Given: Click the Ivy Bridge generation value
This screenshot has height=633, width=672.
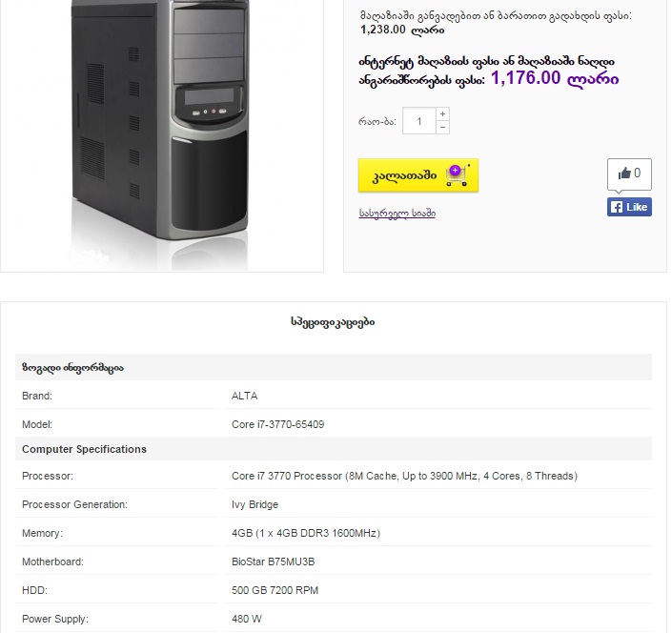Looking at the screenshot, I should 255,504.
